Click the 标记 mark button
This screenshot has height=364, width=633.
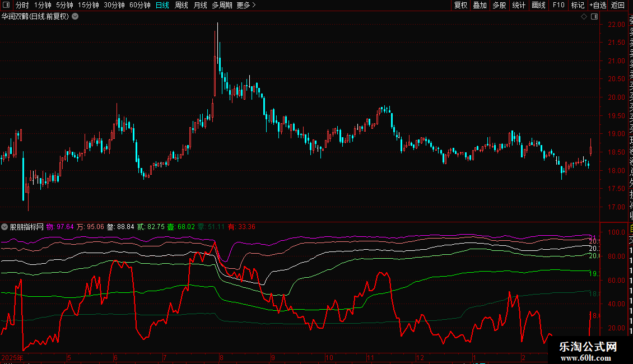(x=578, y=5)
